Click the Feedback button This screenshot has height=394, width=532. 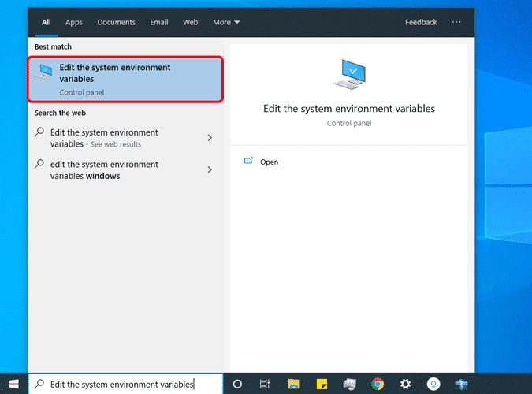[x=421, y=22]
